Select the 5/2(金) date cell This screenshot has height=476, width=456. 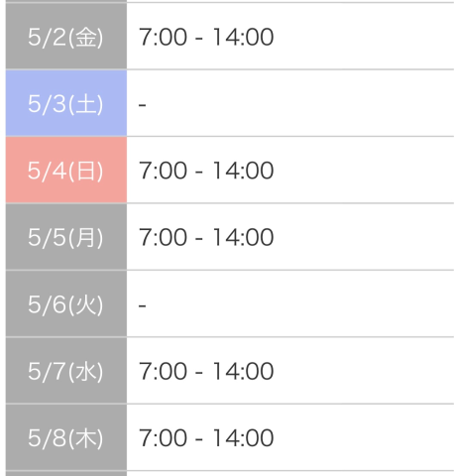tap(66, 36)
